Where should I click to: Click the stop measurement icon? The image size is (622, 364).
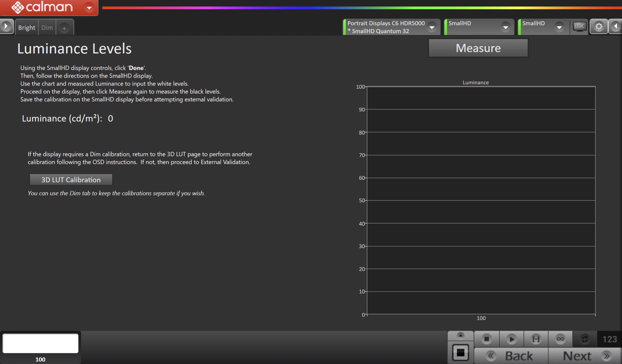click(487, 339)
